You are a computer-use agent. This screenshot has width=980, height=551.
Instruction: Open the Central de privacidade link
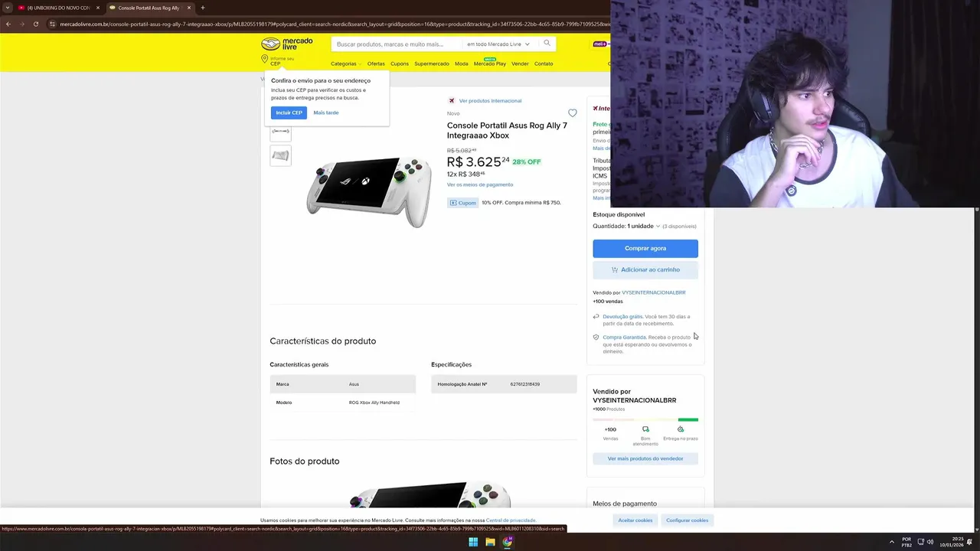(x=511, y=520)
